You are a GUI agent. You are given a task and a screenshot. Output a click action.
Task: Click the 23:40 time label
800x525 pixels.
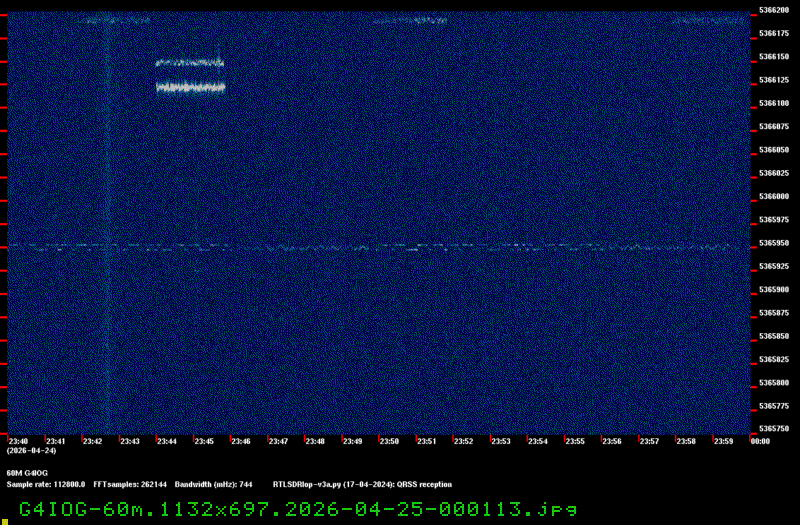point(18,441)
